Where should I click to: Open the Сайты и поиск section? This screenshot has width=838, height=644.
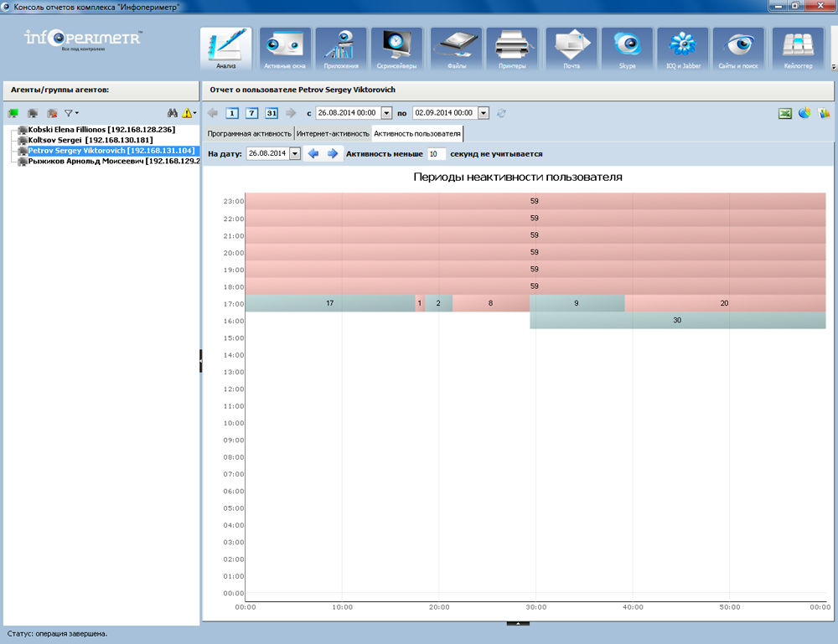point(738,49)
